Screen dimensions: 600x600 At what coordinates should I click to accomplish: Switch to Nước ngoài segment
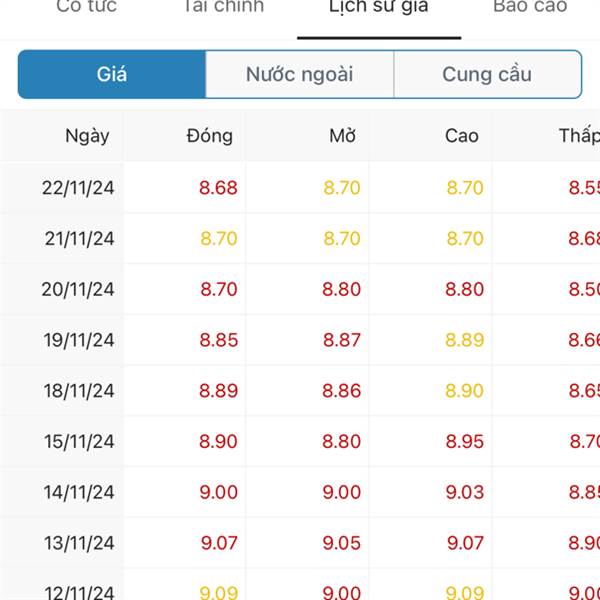[x=300, y=74]
